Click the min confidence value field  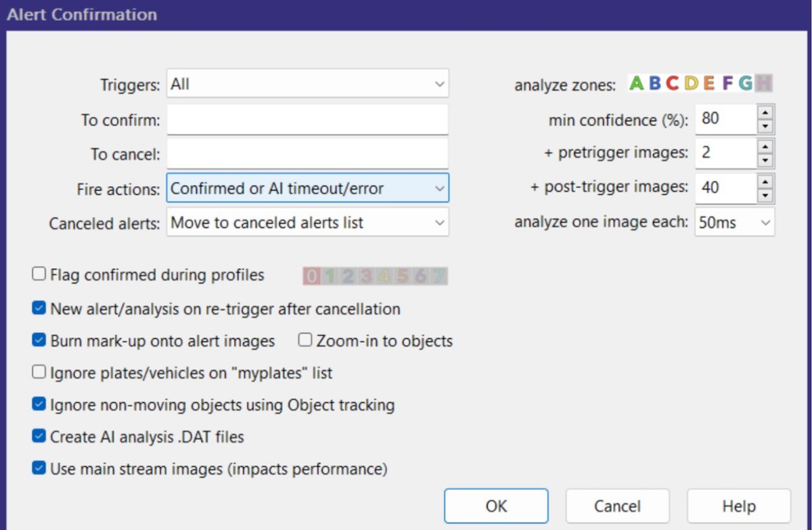point(725,119)
